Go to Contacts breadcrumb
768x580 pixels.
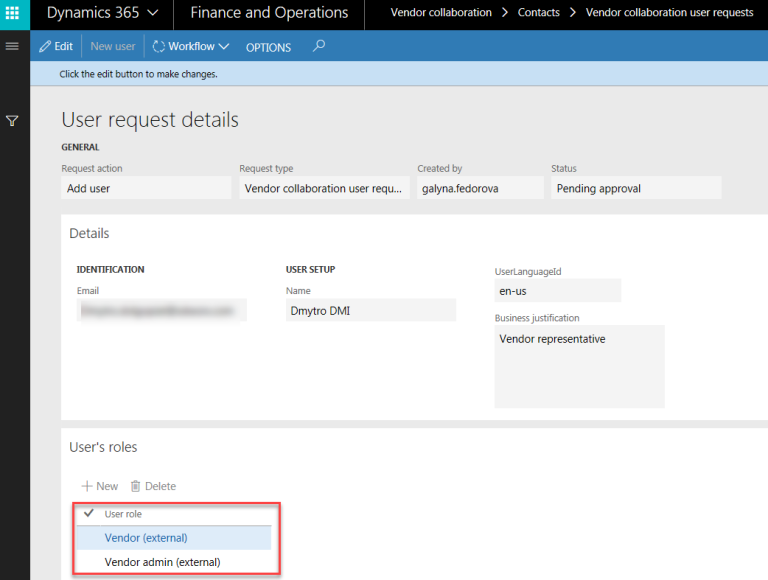click(x=538, y=13)
